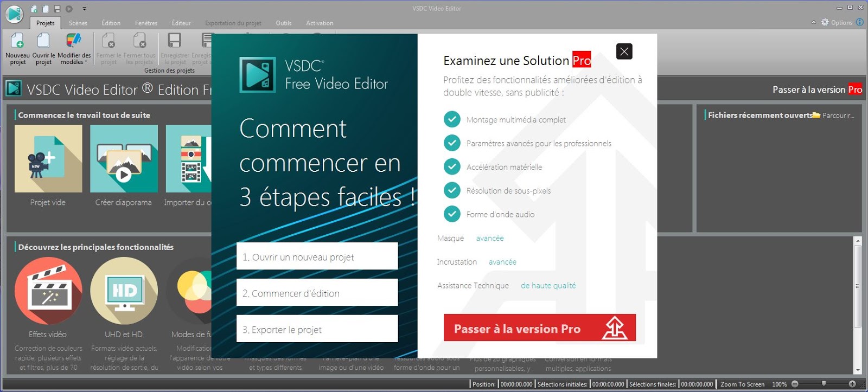Click the de haute qualité link
Screen dimensions: 868x392
click(x=548, y=286)
